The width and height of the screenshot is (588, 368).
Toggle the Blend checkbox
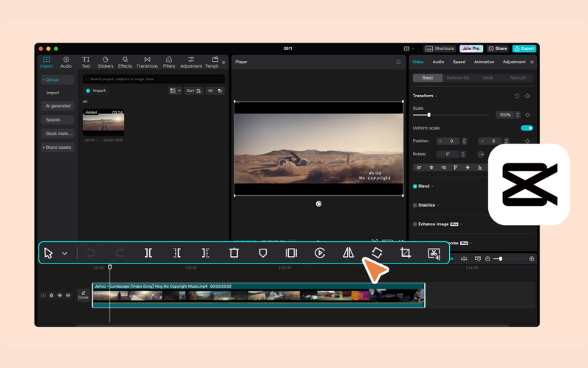415,186
